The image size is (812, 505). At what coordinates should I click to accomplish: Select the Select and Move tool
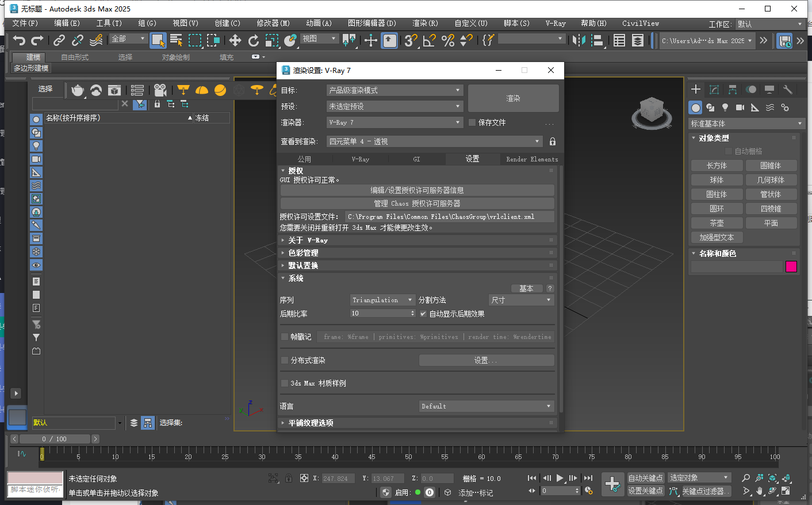[x=235, y=41]
